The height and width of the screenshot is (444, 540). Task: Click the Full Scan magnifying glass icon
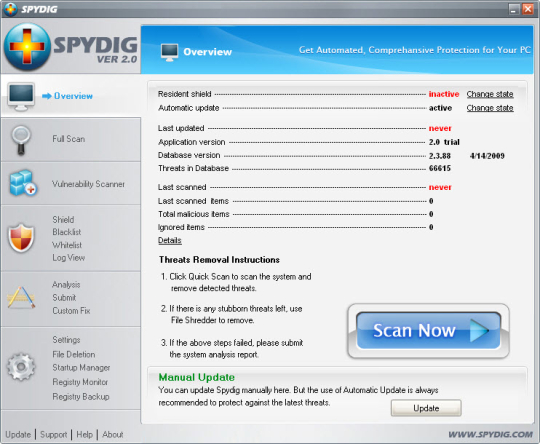pos(21,141)
